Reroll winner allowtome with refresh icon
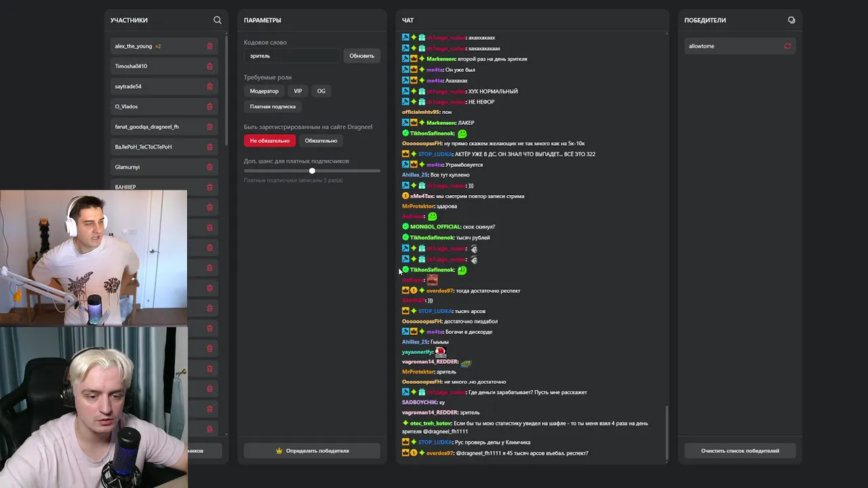This screenshot has height=488, width=868. (787, 46)
